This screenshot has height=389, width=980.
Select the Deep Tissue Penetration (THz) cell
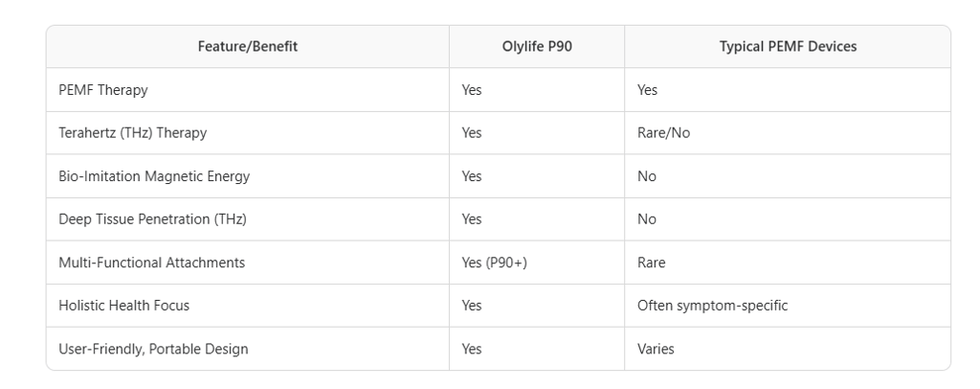pos(152,219)
